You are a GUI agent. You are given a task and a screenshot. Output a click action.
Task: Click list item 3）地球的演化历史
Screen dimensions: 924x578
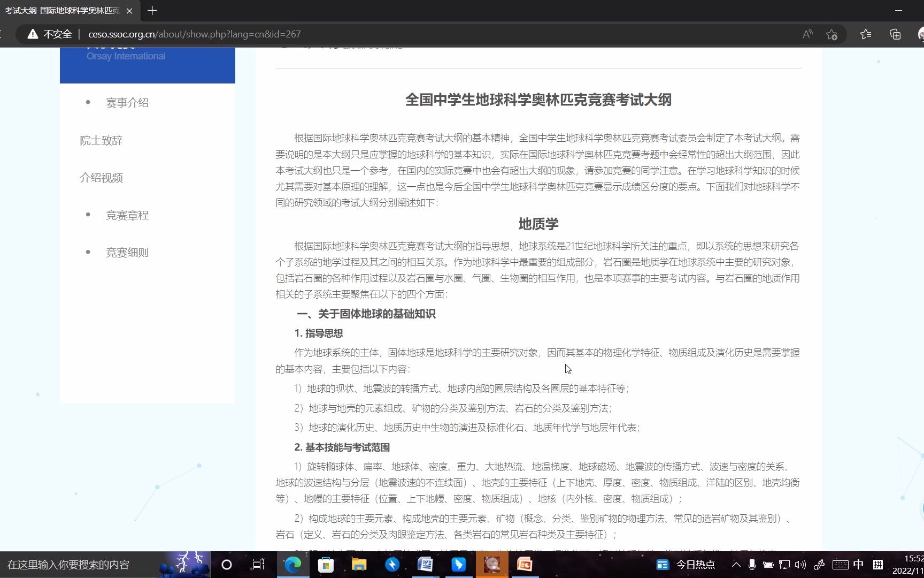[467, 428]
